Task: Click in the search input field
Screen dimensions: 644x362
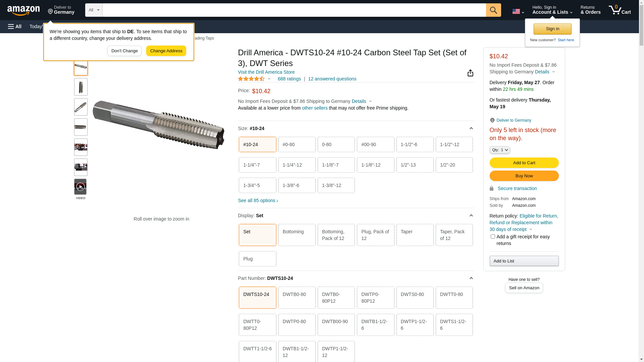Action: [294, 10]
